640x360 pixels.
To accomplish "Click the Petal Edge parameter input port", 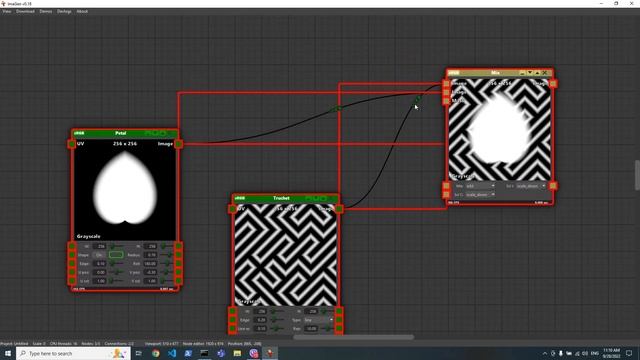I will tap(72, 264).
